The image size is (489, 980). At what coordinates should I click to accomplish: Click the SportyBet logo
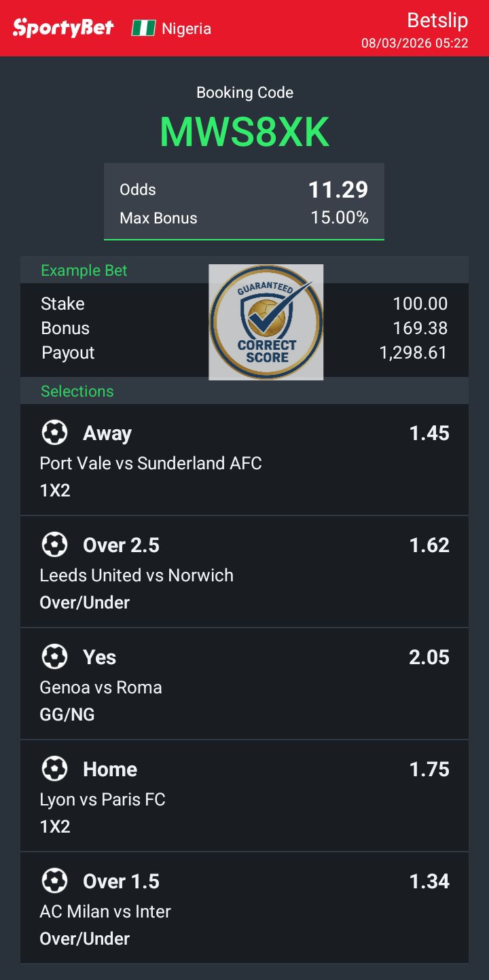click(x=63, y=28)
